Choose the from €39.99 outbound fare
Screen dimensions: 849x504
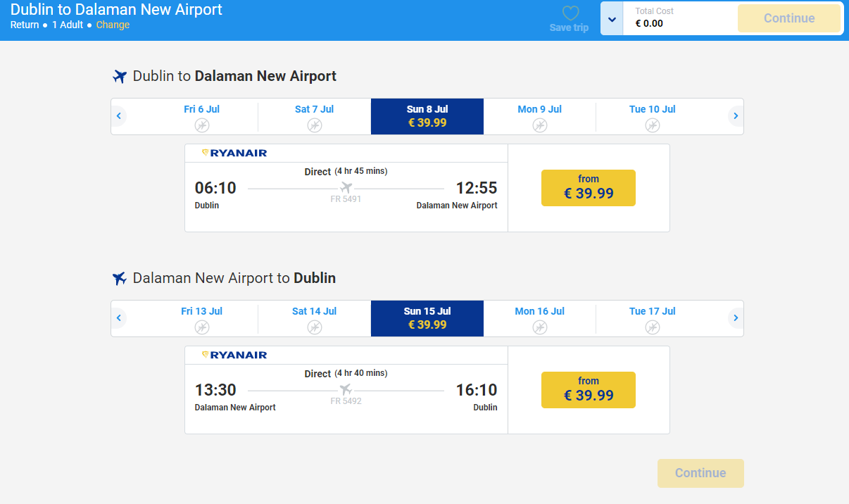tap(588, 188)
